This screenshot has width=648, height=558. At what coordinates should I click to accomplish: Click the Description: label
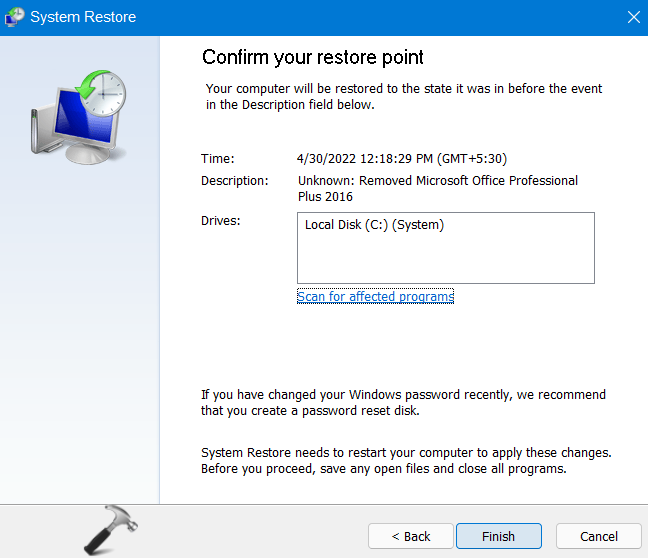pyautogui.click(x=235, y=181)
